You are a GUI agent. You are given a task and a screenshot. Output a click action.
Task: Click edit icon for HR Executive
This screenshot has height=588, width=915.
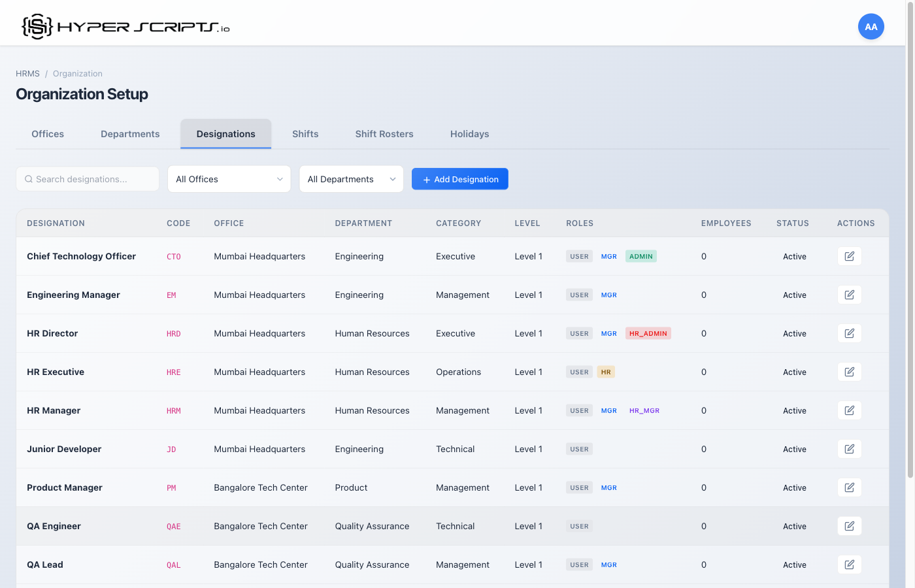click(849, 372)
